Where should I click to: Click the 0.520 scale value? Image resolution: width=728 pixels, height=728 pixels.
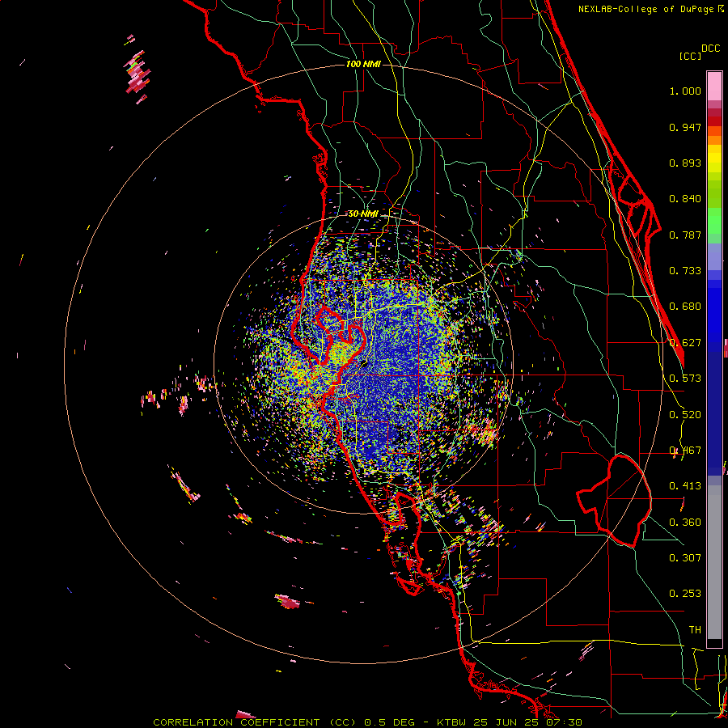685,415
